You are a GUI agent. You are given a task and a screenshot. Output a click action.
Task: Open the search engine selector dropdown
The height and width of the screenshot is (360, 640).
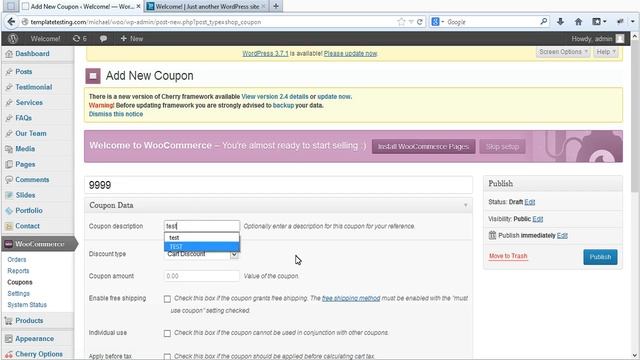(x=438, y=22)
